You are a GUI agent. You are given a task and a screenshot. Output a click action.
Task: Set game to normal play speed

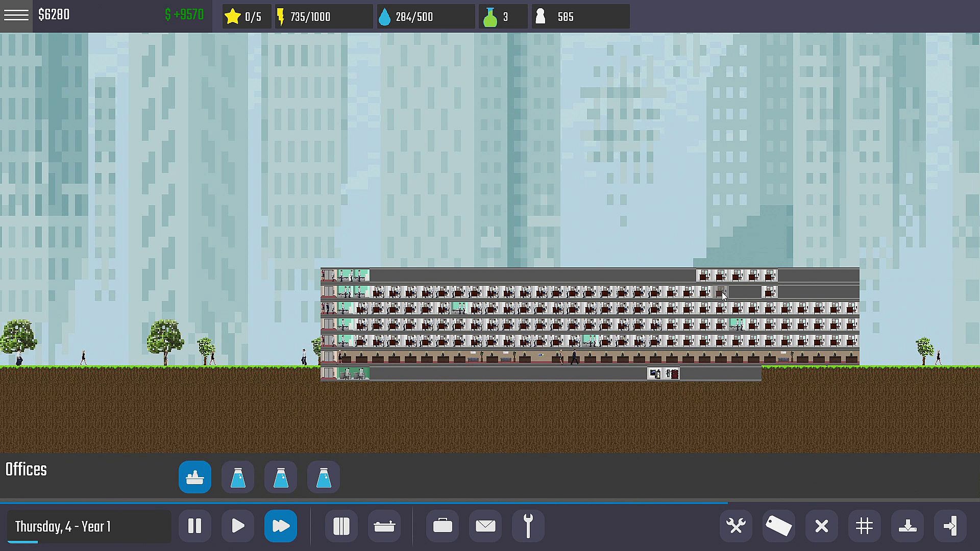pos(238,526)
